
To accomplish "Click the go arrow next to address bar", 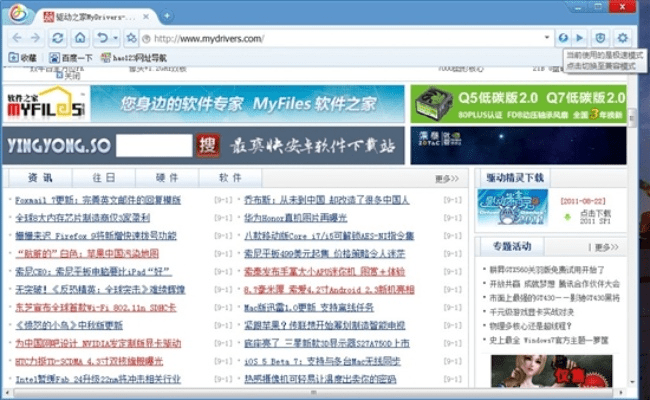I will pyautogui.click(x=580, y=38).
